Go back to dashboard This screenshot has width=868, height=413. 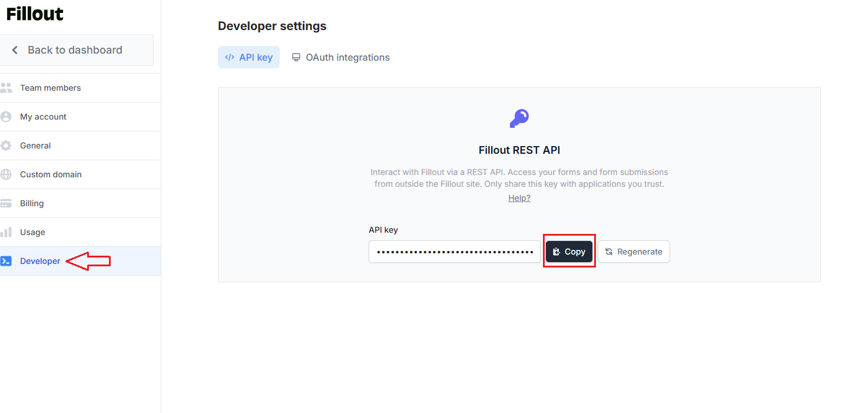pos(77,50)
